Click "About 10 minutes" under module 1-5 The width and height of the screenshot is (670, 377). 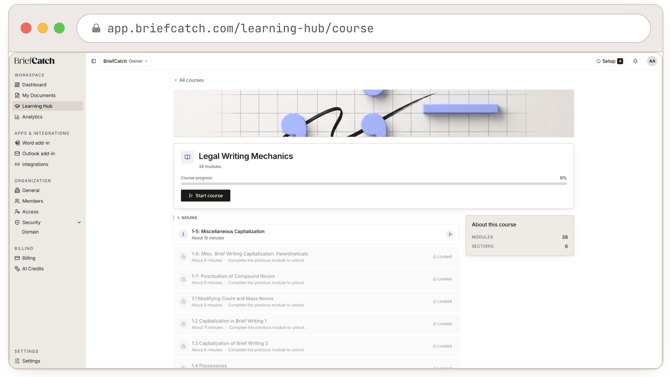pos(208,238)
